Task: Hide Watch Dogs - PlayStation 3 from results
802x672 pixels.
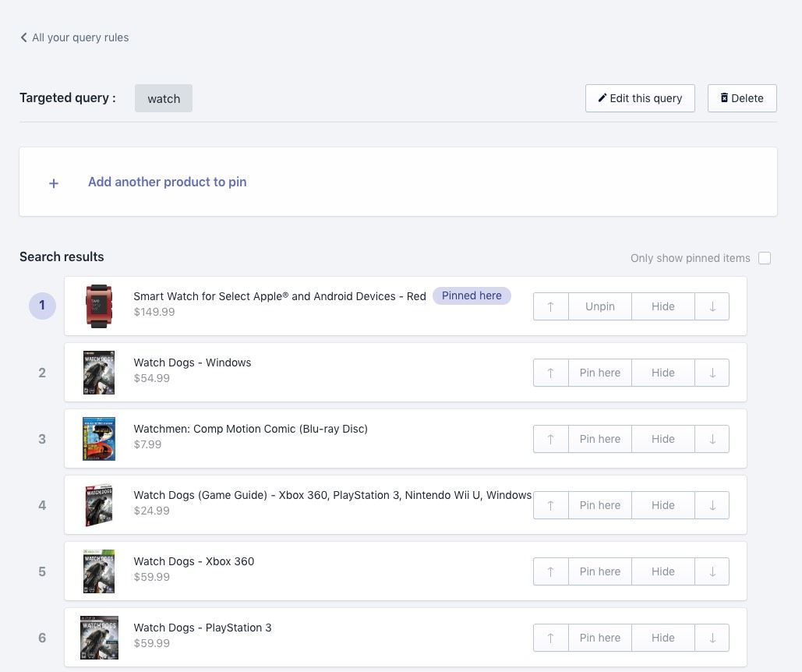Action: pyautogui.click(x=662, y=638)
